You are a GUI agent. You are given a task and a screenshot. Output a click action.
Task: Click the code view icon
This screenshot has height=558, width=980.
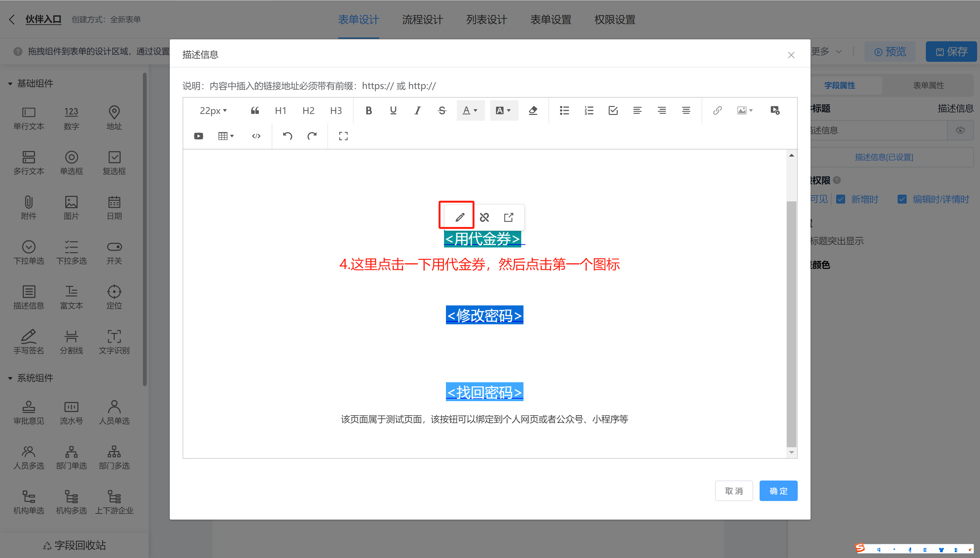coord(256,136)
